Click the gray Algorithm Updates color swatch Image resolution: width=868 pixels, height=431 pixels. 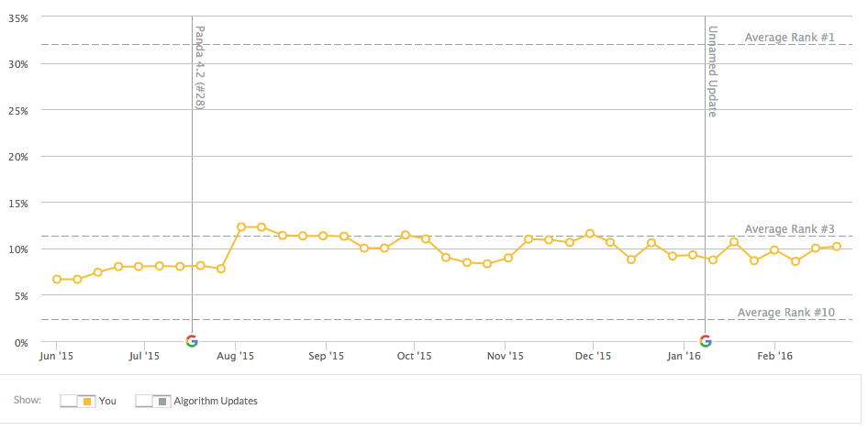click(x=161, y=401)
